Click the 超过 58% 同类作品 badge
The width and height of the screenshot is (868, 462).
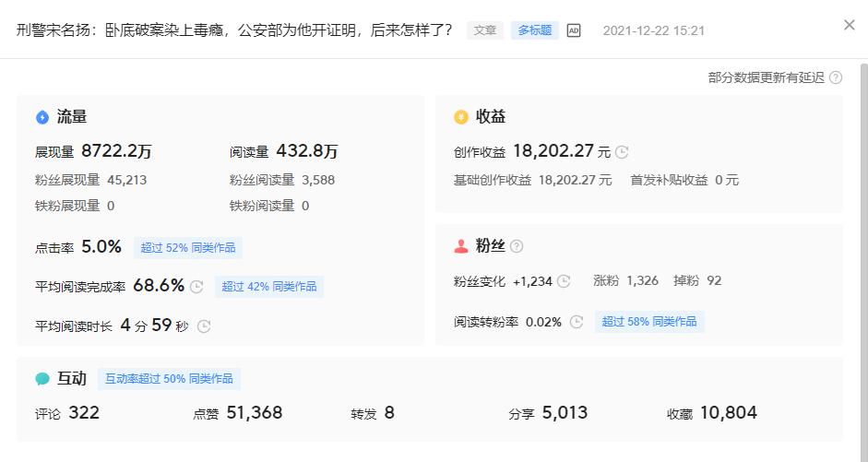(x=649, y=322)
